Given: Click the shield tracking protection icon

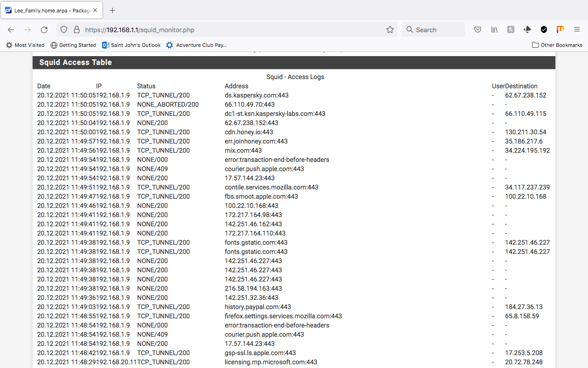Looking at the screenshot, I should (64, 29).
